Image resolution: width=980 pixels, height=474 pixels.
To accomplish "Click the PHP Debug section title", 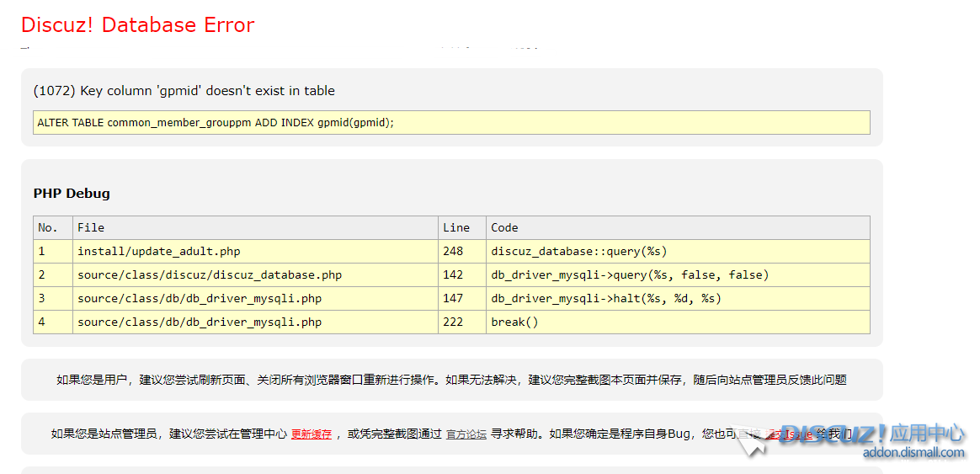I will click(72, 194).
